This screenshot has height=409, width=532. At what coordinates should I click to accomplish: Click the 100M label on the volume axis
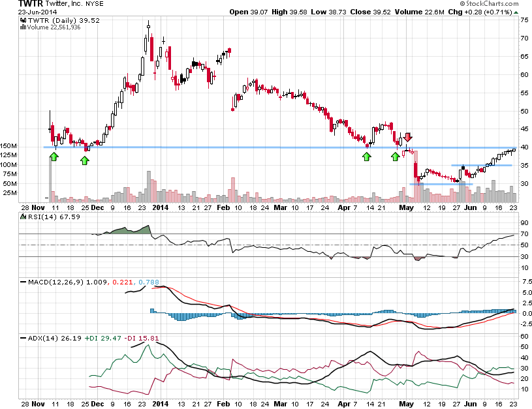[8, 165]
